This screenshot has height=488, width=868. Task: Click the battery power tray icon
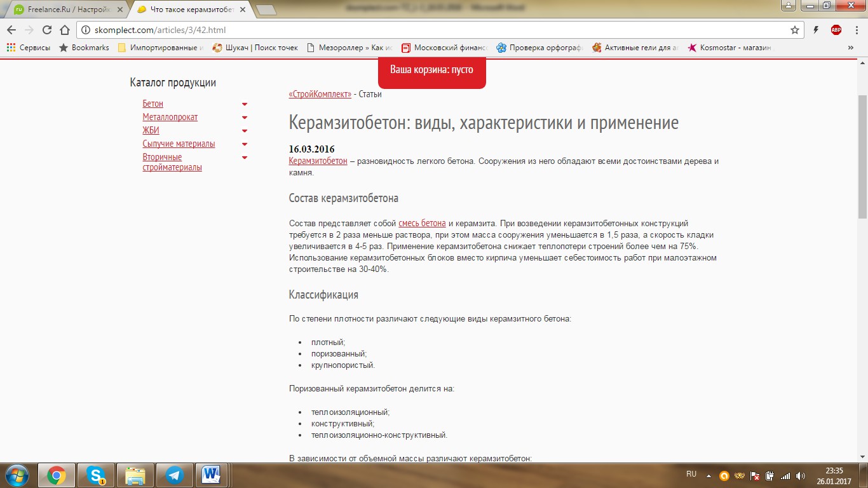770,475
